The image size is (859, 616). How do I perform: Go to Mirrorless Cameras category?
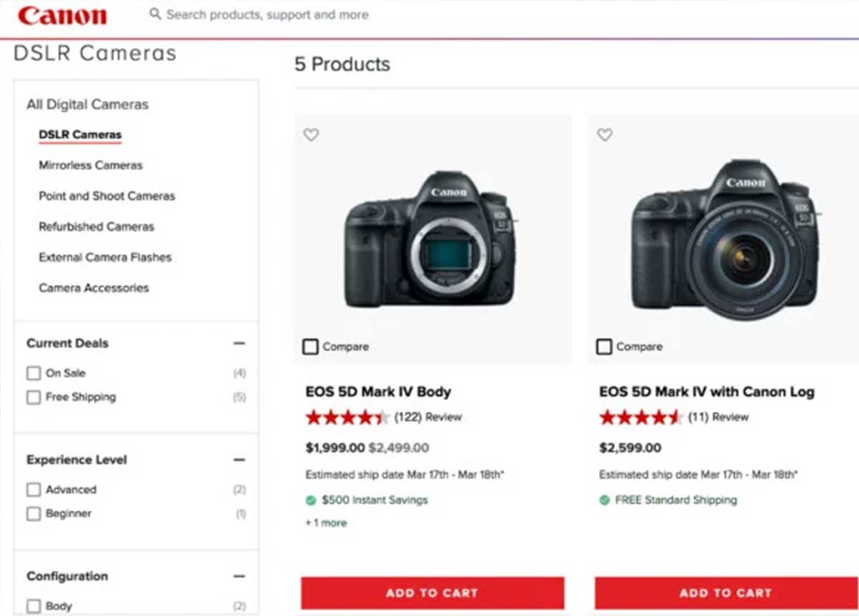coord(91,165)
